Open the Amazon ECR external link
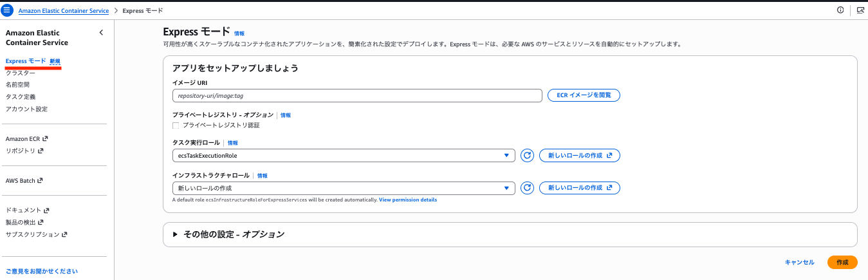 [26, 138]
